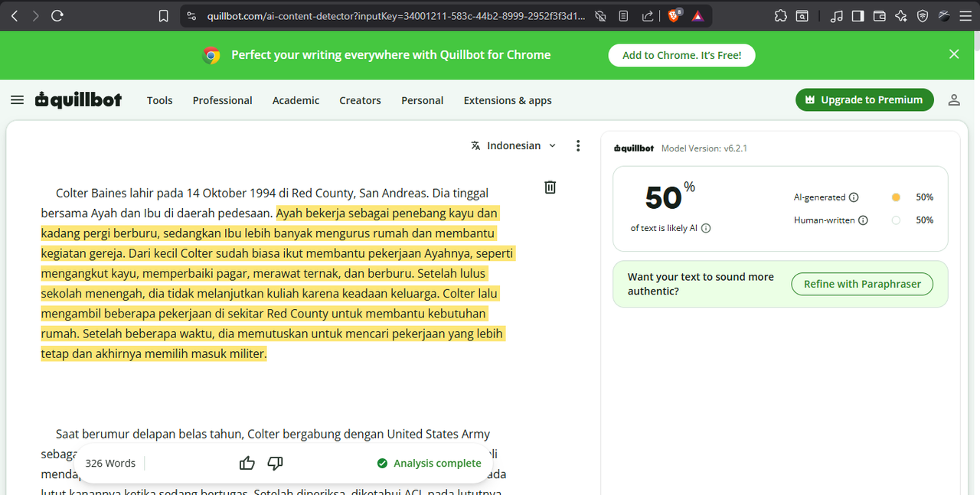Viewport: 980px width, 495px height.
Task: Open Brave Shields lion icon
Action: pyautogui.click(x=674, y=15)
